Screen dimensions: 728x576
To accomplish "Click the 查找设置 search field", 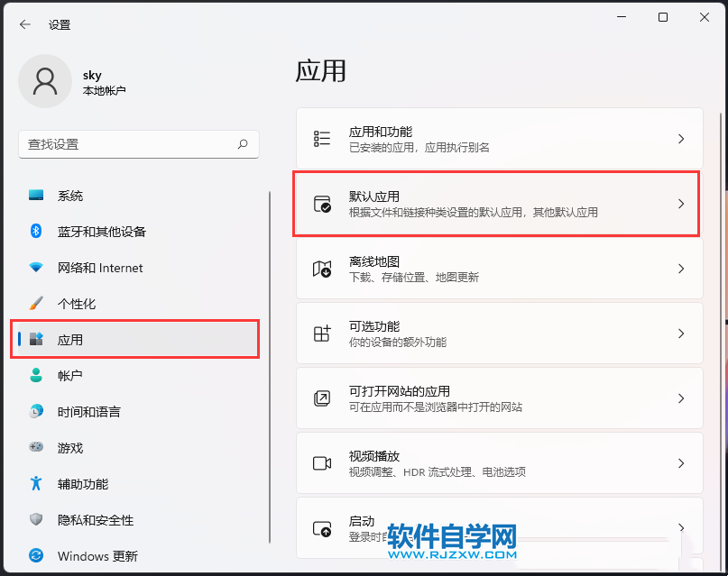I will pyautogui.click(x=126, y=144).
